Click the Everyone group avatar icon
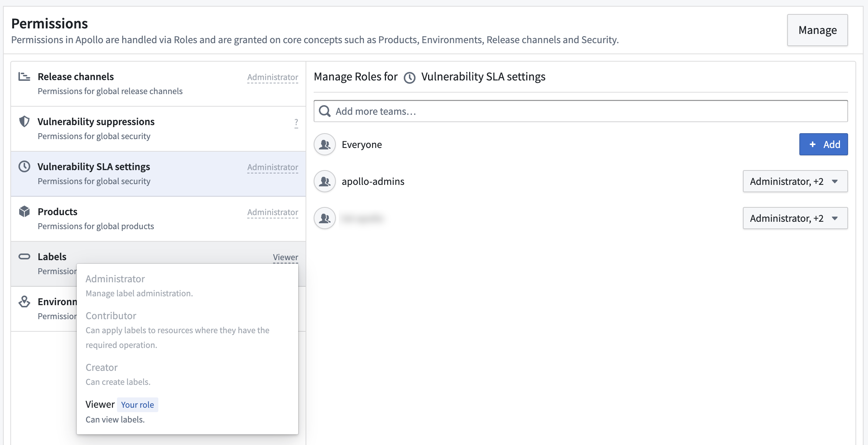868x445 pixels. (x=325, y=144)
